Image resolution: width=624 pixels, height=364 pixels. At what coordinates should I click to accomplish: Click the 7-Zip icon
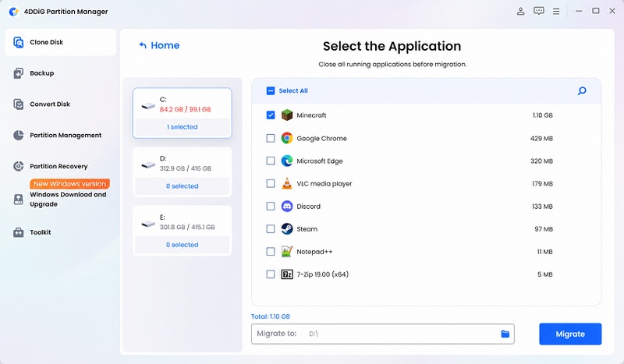(287, 274)
